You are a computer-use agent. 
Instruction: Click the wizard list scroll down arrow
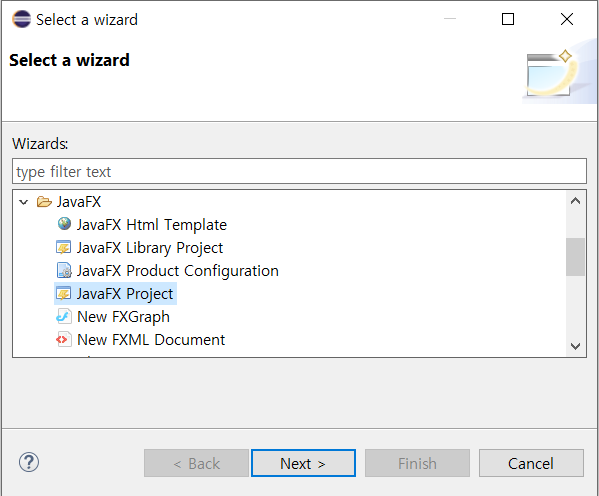pyautogui.click(x=575, y=346)
